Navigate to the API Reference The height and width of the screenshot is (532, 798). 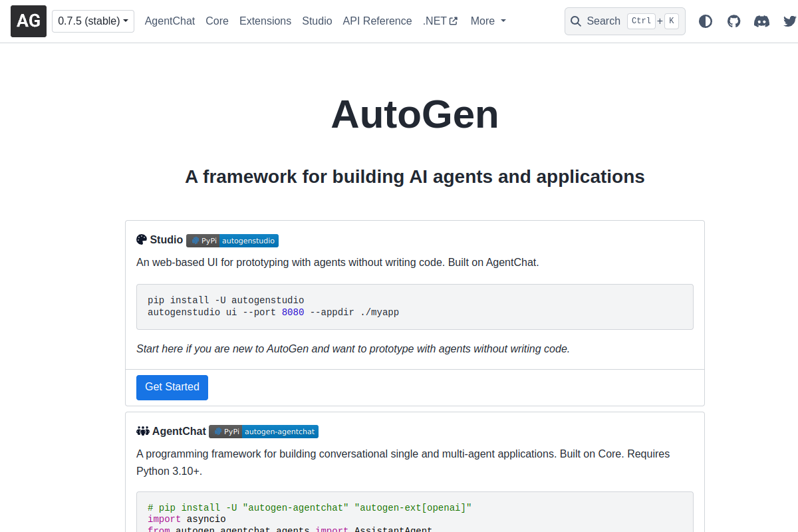pyautogui.click(x=377, y=21)
